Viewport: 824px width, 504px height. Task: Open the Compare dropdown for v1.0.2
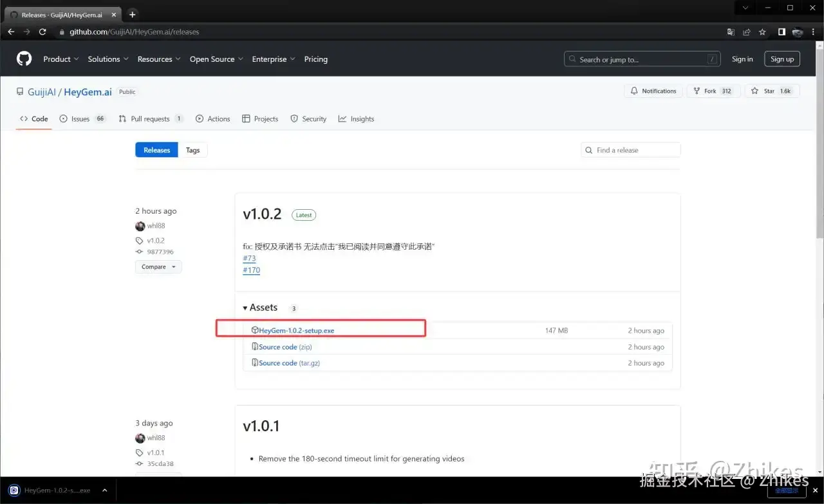158,266
